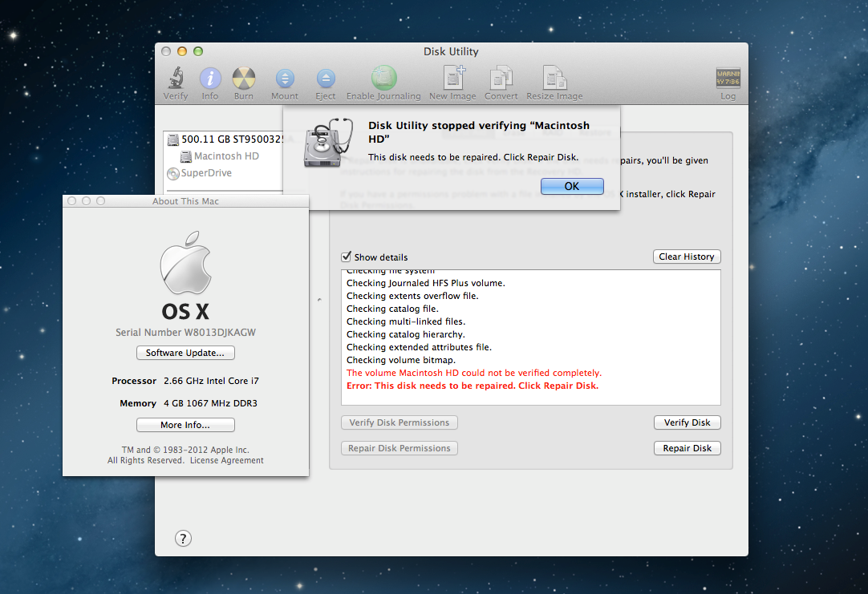Select the Verify toolbar icon

175,80
